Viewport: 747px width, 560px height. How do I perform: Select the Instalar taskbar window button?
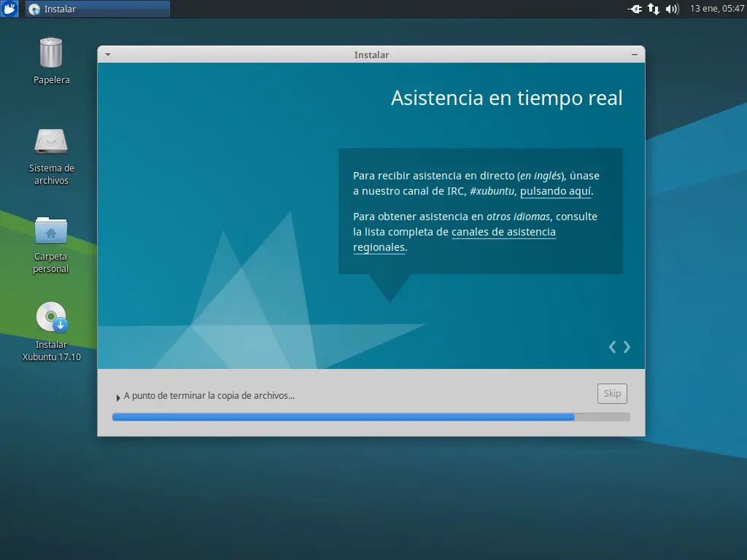pos(98,9)
